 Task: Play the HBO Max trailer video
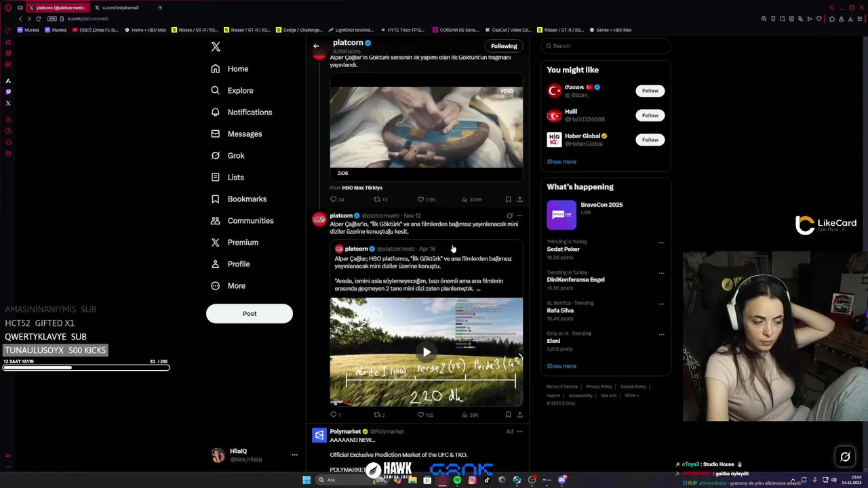coord(426,127)
